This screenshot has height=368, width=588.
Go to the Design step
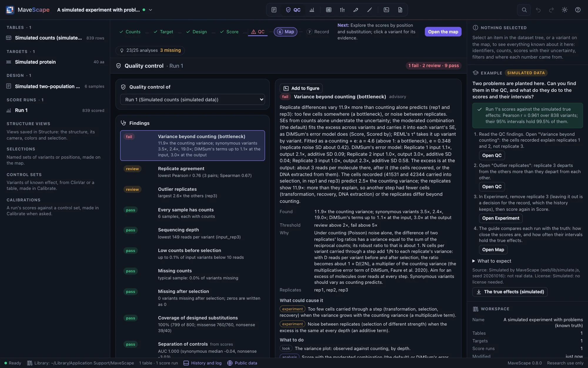(197, 32)
